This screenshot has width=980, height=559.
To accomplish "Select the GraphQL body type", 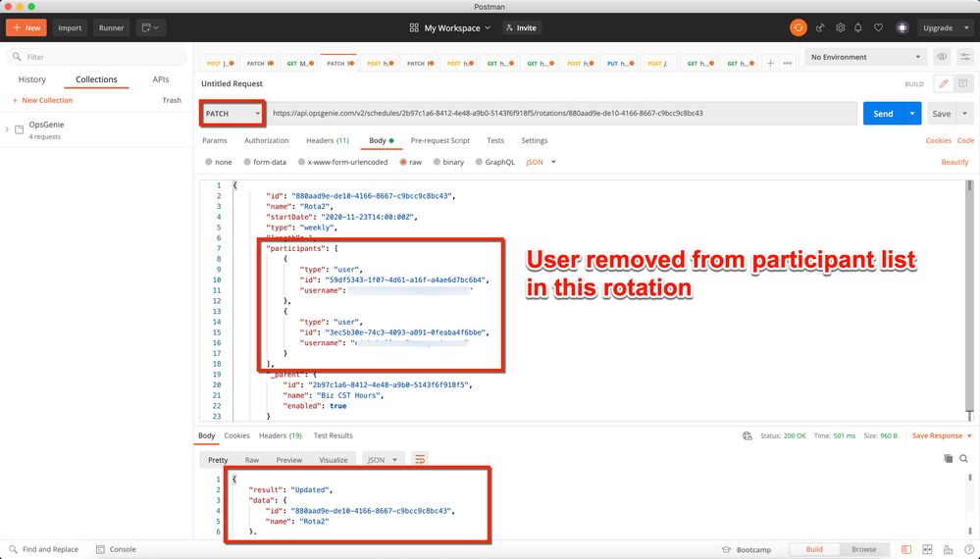I will (x=479, y=162).
